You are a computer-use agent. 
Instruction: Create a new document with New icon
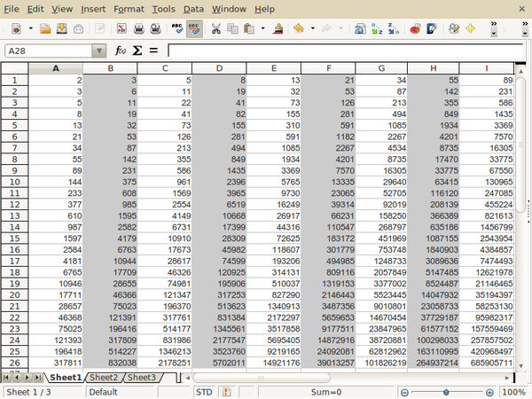[16, 29]
